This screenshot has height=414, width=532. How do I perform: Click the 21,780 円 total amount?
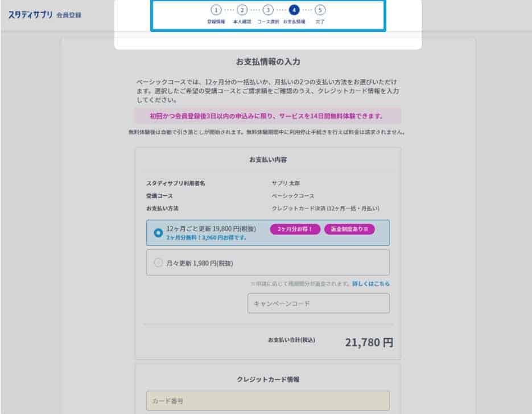(369, 342)
